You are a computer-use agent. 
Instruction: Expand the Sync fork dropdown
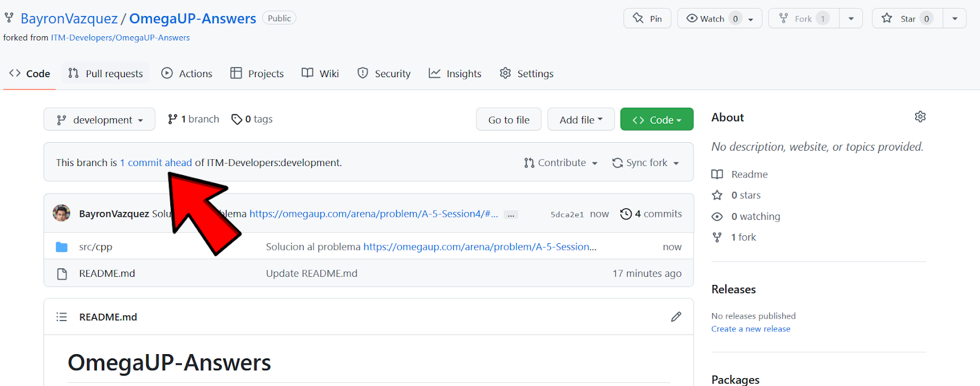[x=646, y=162]
